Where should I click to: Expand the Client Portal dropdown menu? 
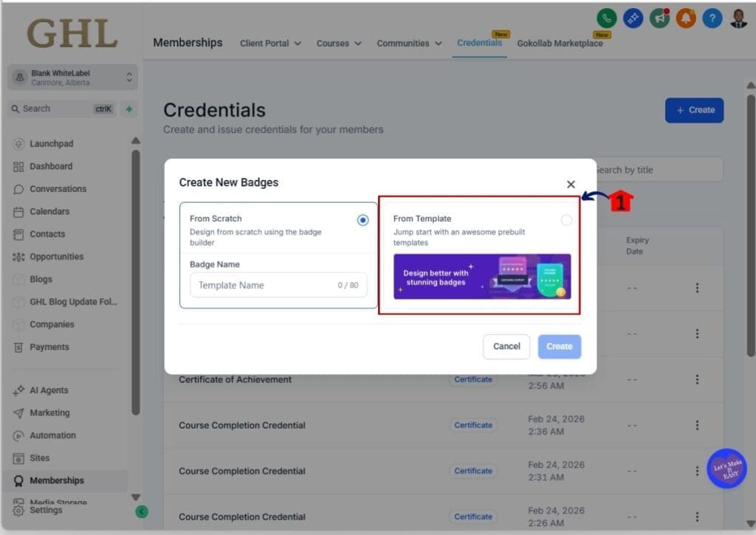(x=270, y=44)
